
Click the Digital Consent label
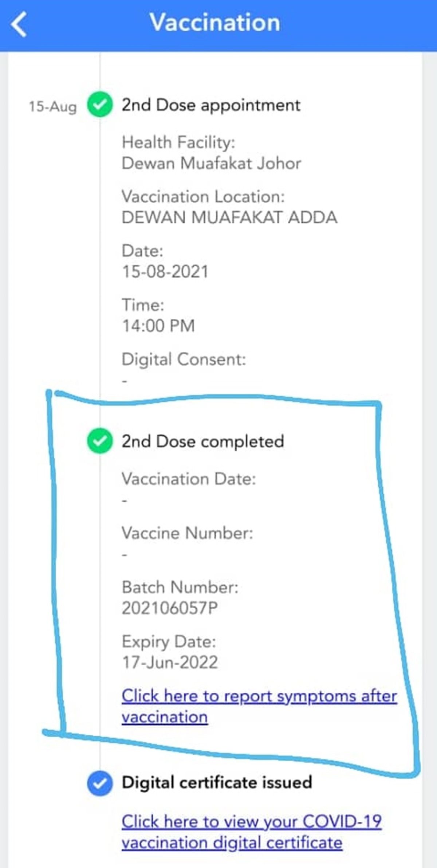(x=184, y=360)
